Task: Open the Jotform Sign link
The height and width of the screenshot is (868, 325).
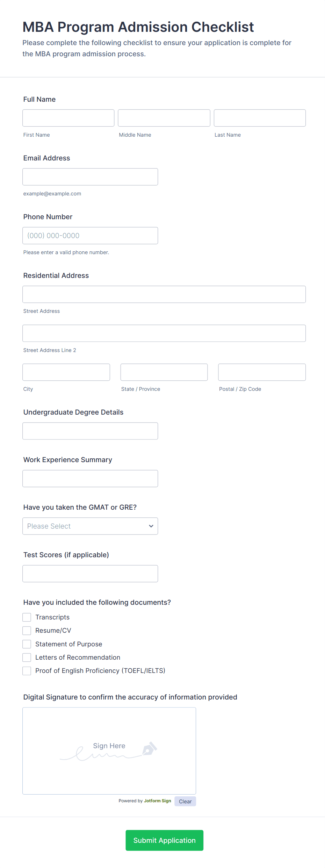Action: pyautogui.click(x=157, y=801)
